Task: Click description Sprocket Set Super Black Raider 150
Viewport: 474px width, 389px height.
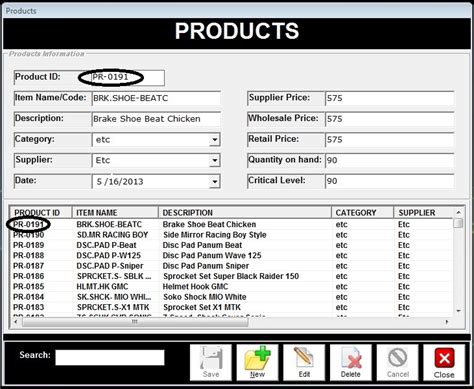Action: [x=231, y=276]
